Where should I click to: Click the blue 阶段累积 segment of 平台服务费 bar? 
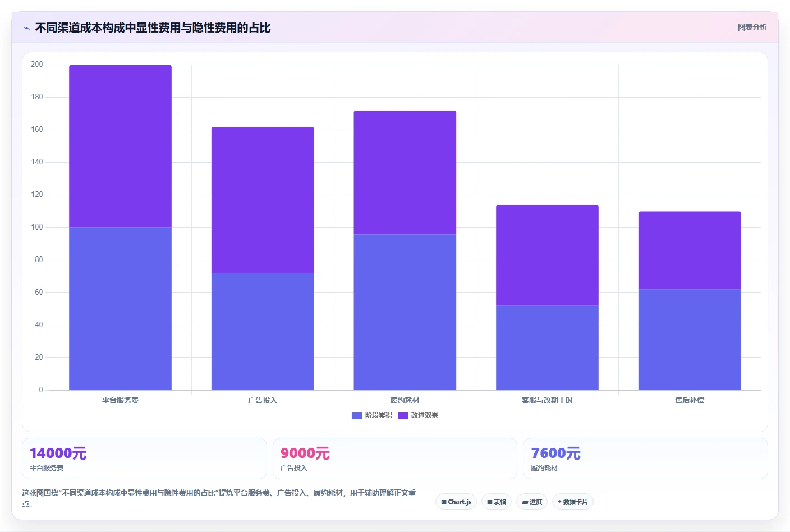click(120, 309)
